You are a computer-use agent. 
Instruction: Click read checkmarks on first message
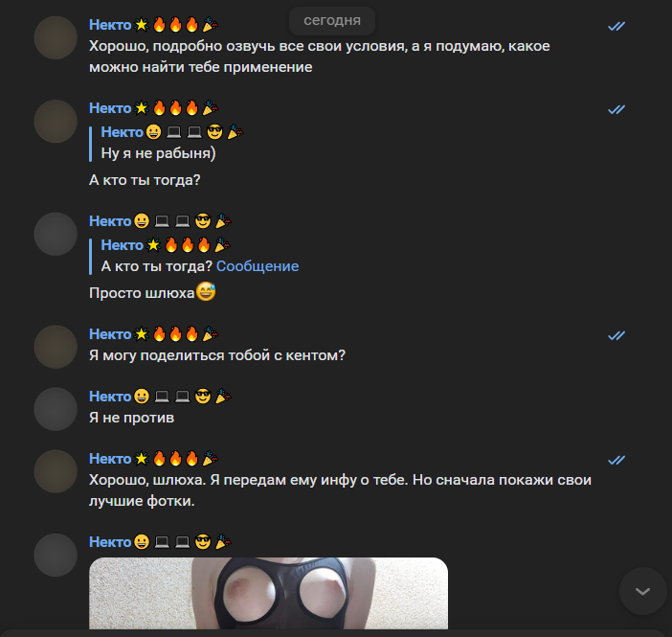click(616, 26)
